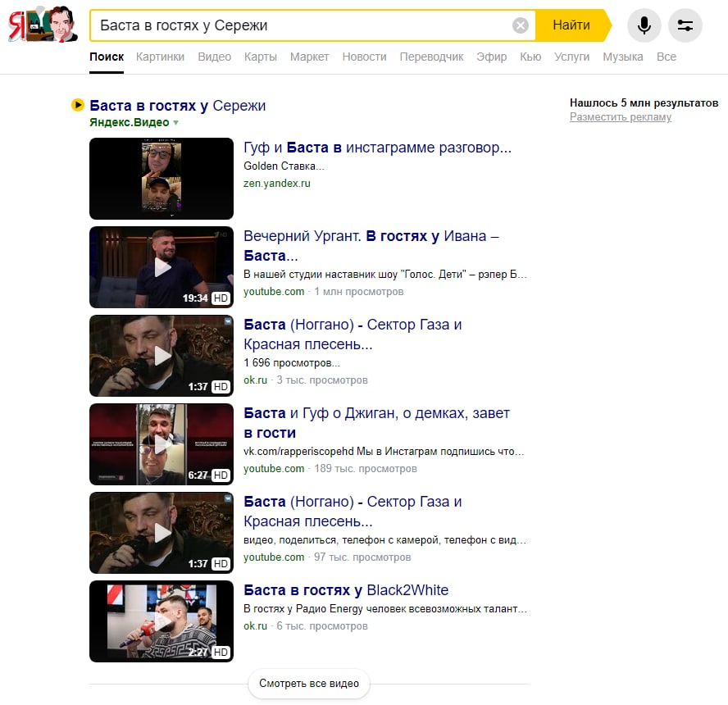Click 'Нашлось 5 млн результатов' text

pos(644,103)
